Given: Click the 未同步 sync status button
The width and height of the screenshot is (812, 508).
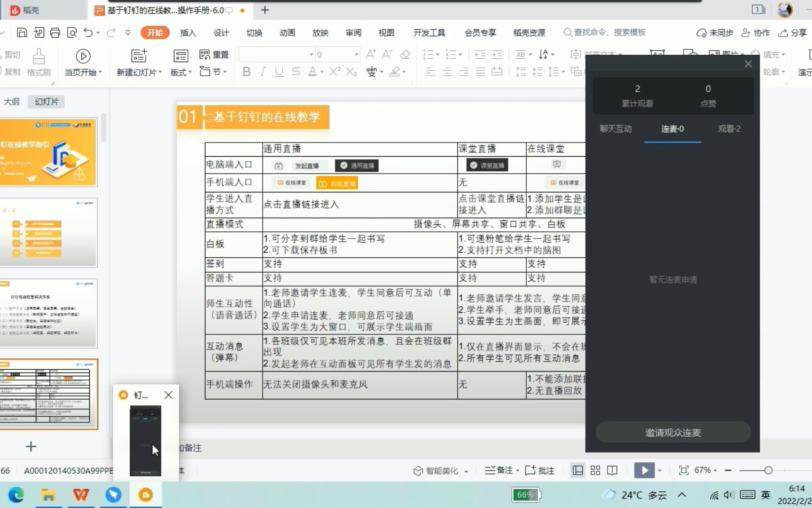Looking at the screenshot, I should (x=715, y=32).
